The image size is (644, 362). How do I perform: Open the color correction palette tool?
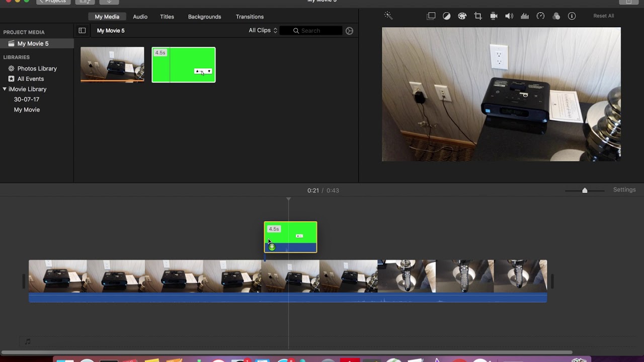462,16
